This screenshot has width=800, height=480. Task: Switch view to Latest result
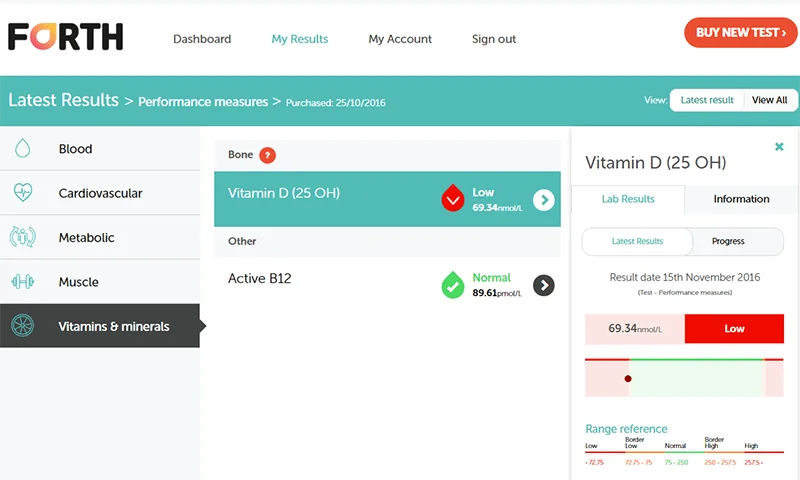coord(707,100)
